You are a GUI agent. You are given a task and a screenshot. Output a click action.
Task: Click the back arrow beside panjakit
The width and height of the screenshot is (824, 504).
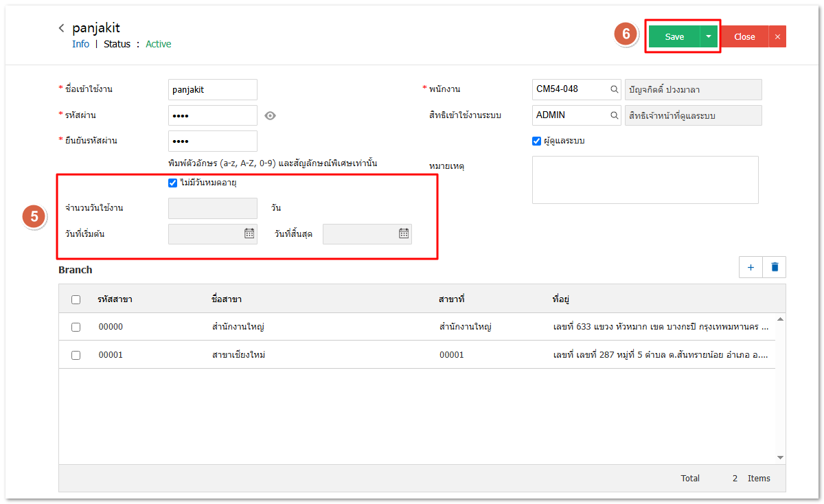61,28
